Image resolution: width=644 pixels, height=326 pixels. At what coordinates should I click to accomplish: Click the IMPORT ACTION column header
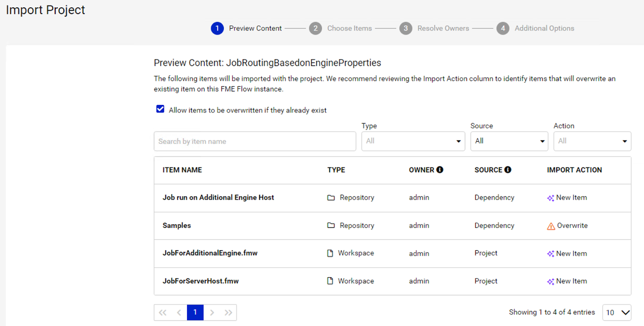point(574,170)
